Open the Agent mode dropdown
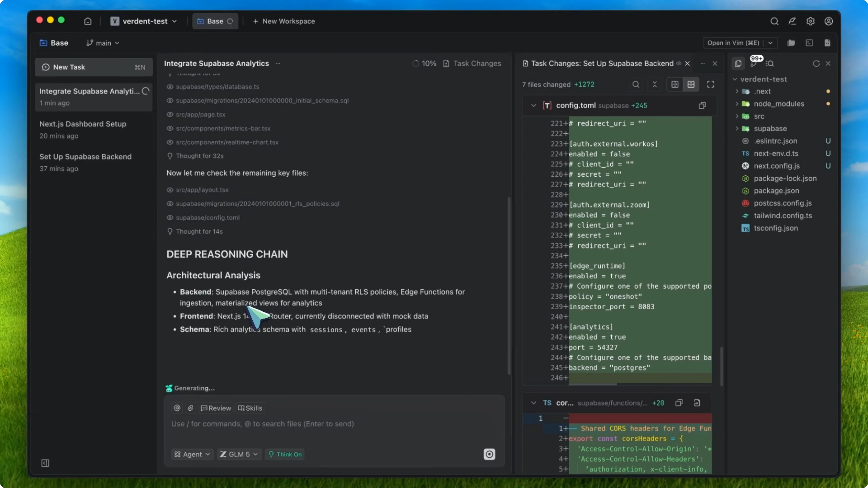This screenshot has height=488, width=868. click(192, 454)
